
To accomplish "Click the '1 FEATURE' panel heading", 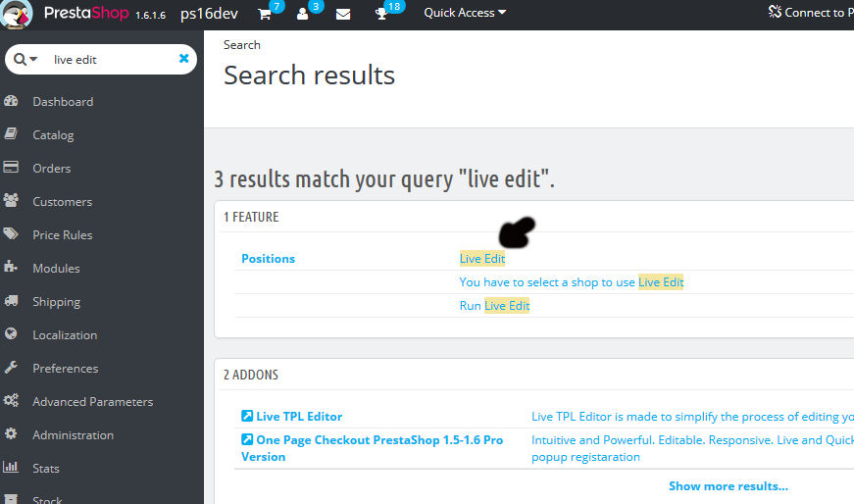I will (251, 217).
